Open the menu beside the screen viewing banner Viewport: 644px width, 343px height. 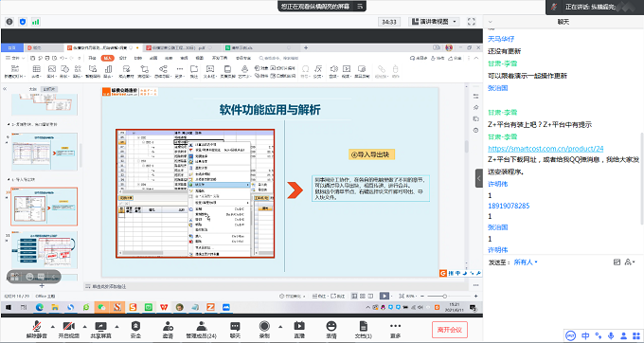pyautogui.click(x=360, y=7)
